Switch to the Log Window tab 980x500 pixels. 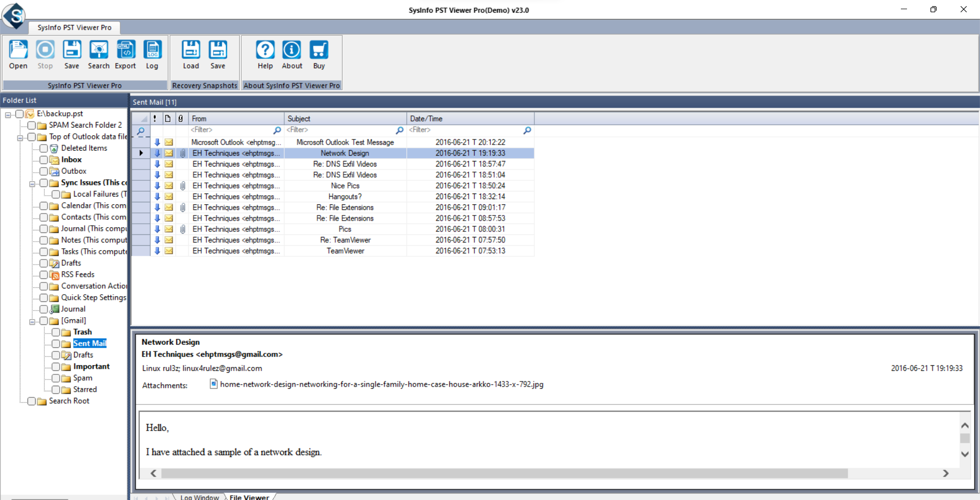pos(200,496)
